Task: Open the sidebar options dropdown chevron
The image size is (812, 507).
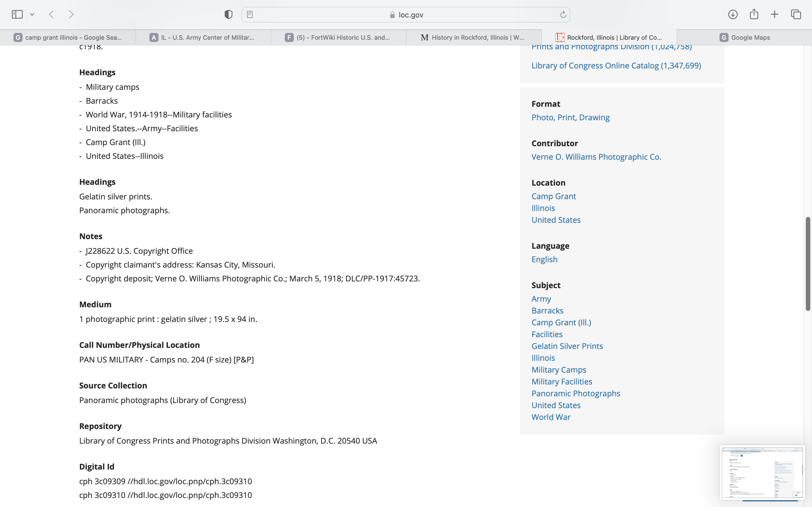Action: pyautogui.click(x=32, y=14)
